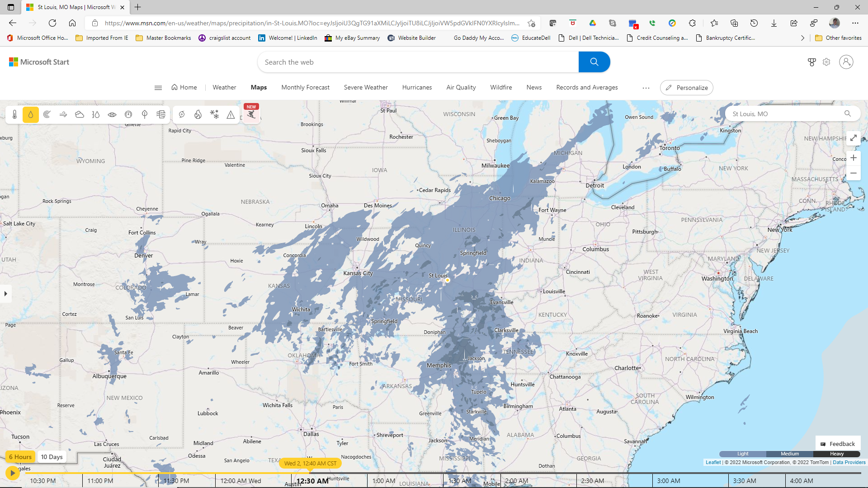
Task: Click the Microsoft Start logo
Action: [39, 62]
